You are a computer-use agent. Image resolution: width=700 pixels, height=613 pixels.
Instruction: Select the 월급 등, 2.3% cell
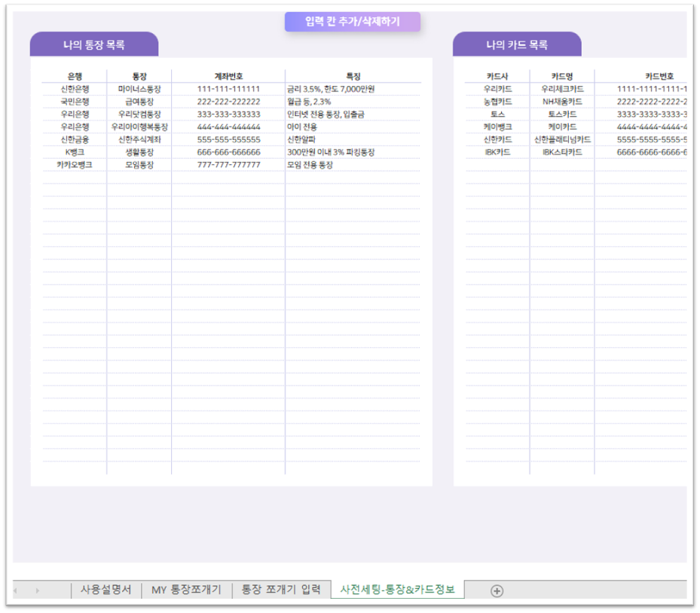(x=353, y=102)
